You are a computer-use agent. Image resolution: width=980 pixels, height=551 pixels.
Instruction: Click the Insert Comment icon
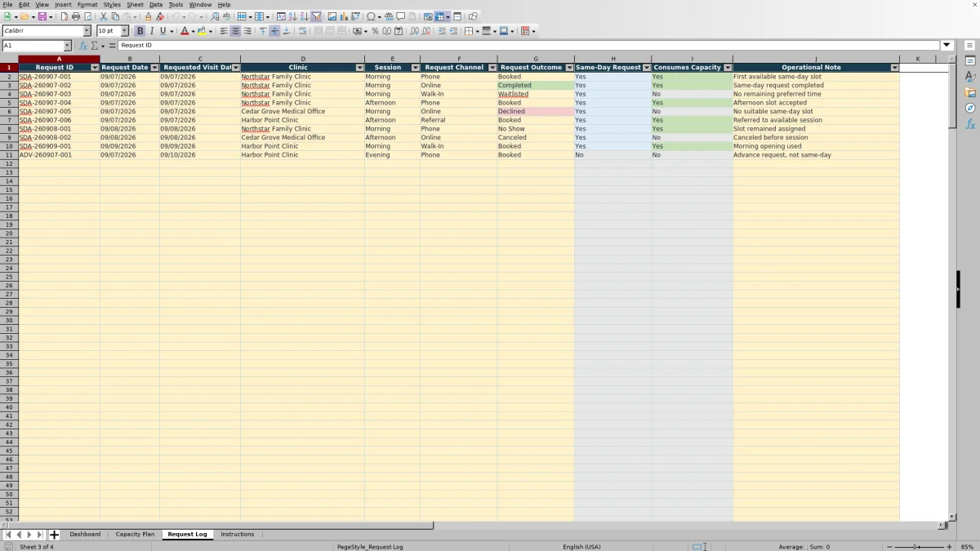(401, 16)
